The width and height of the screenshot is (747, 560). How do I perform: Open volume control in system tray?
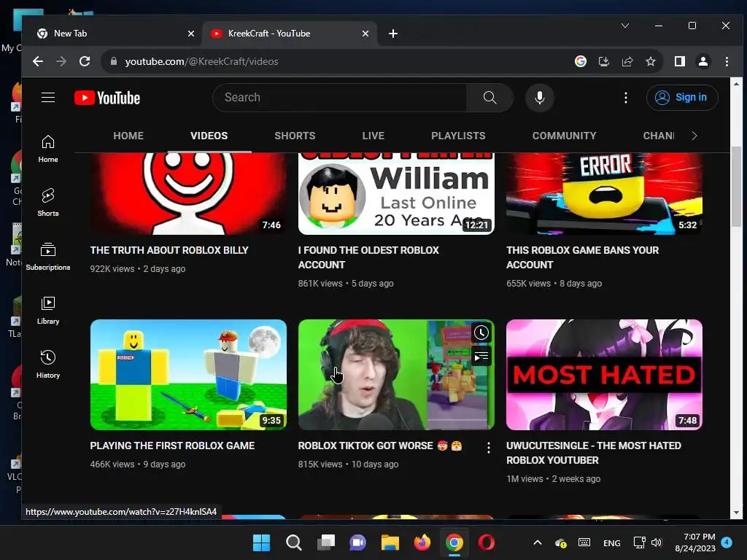click(x=657, y=542)
